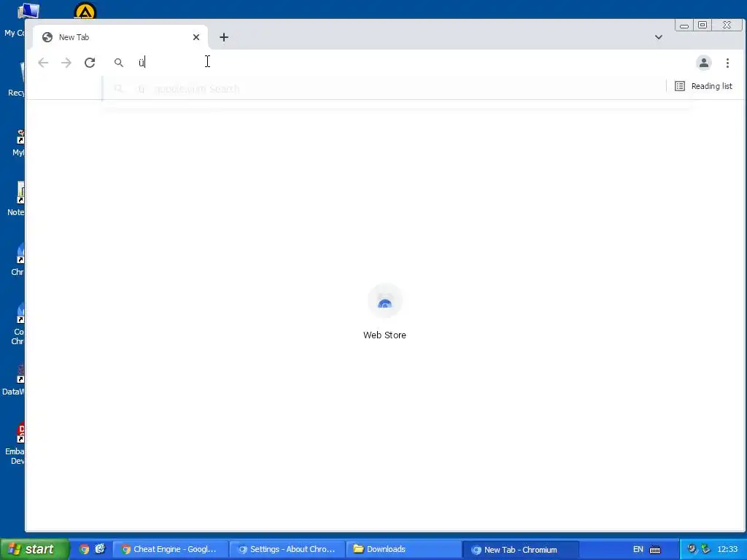Open the Web Store shortcut tile
Viewport: 747px width, 560px height.
point(385,311)
